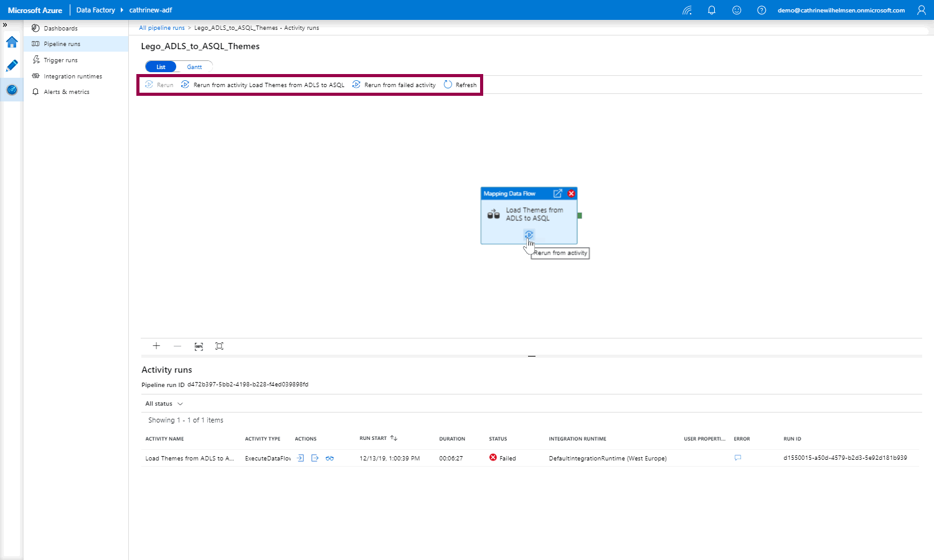934x560 pixels.
Task: Open data flow details eyeglasses icon
Action: 330,458
